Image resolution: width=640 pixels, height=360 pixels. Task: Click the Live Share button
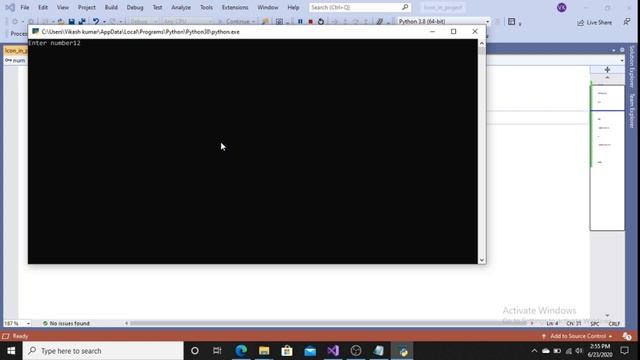click(594, 22)
